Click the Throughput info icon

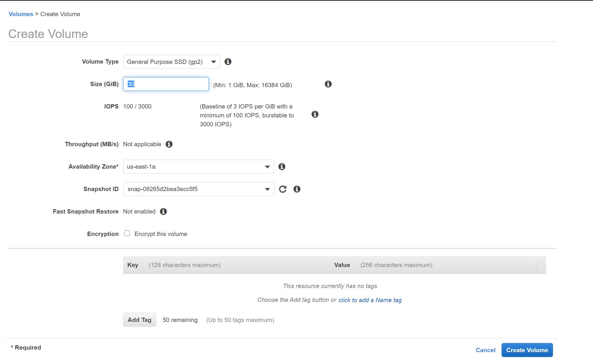(169, 144)
